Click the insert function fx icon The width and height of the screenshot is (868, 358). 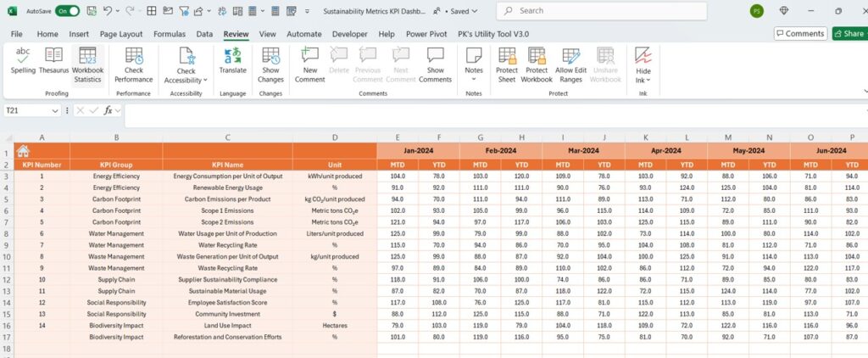(x=108, y=110)
